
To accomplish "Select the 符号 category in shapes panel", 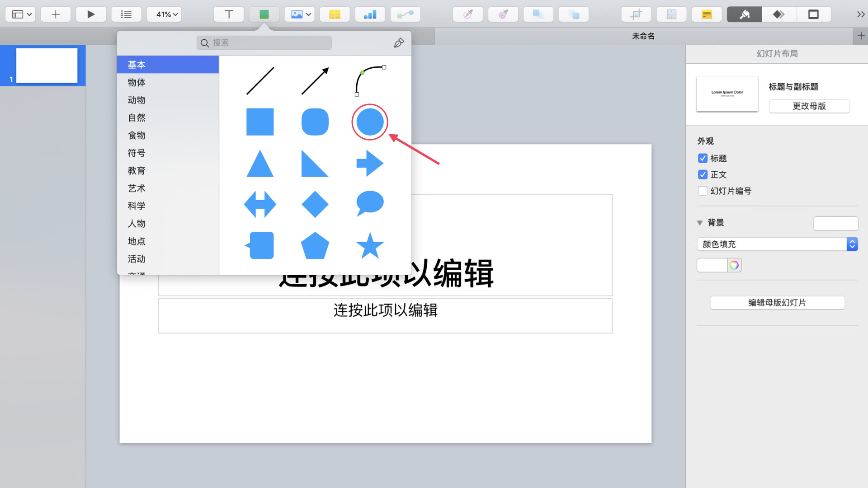I will (136, 153).
